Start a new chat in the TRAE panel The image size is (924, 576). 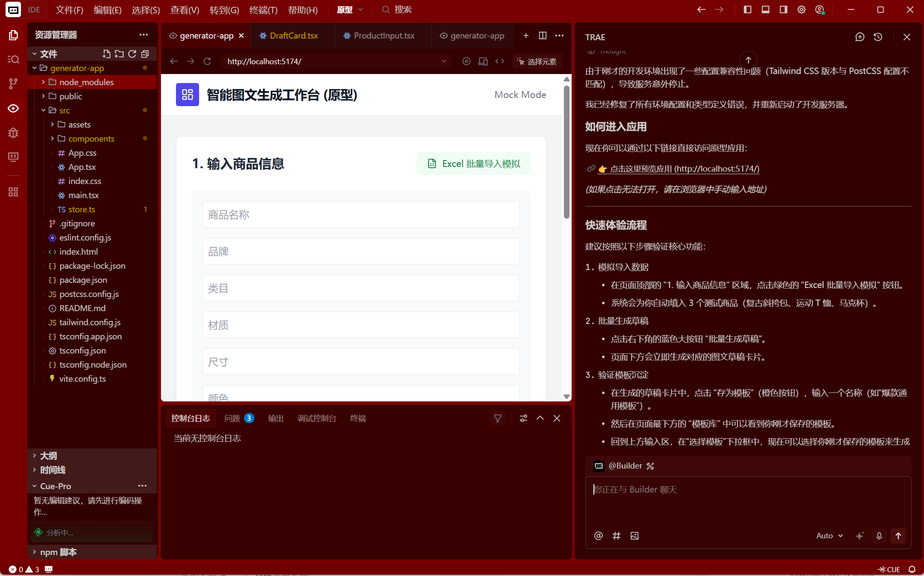(859, 37)
